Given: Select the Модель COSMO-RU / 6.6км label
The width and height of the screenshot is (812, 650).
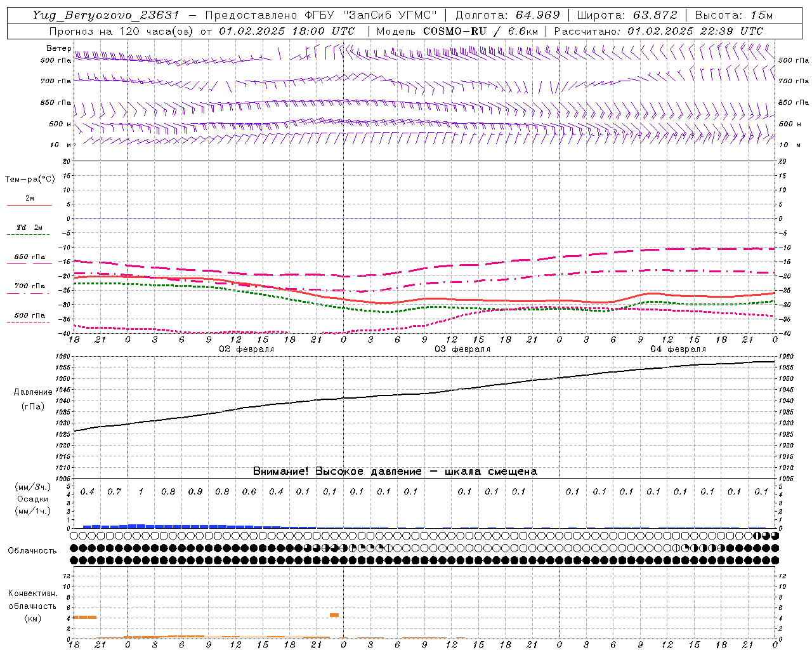Looking at the screenshot, I should point(457,31).
